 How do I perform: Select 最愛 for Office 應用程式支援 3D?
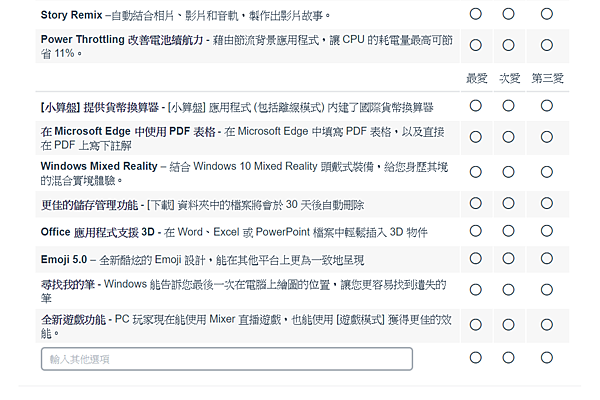click(x=475, y=231)
